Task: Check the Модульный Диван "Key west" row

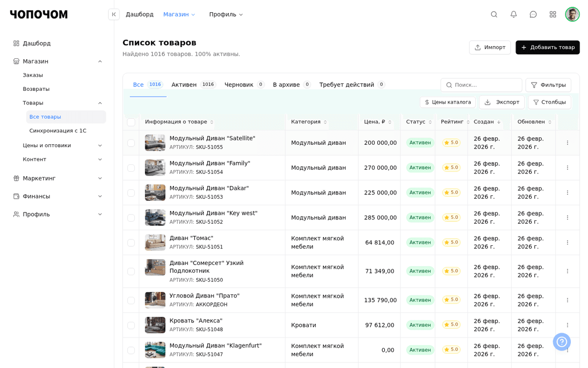Action: coord(131,218)
